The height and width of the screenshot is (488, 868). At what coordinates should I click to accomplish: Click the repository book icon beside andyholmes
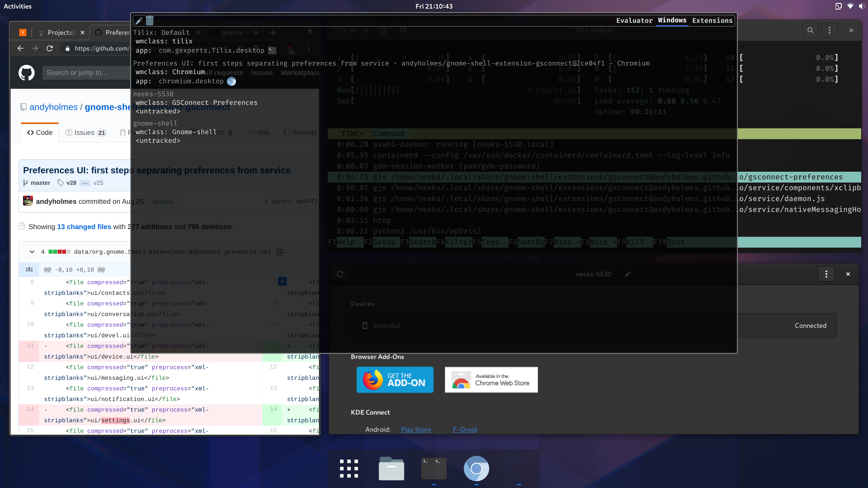click(23, 107)
